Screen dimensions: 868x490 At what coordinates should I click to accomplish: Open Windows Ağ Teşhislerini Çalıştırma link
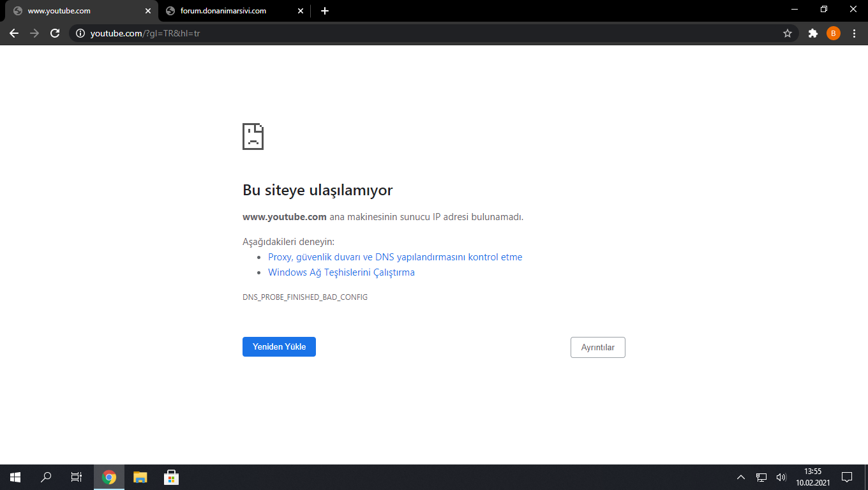pyautogui.click(x=341, y=272)
